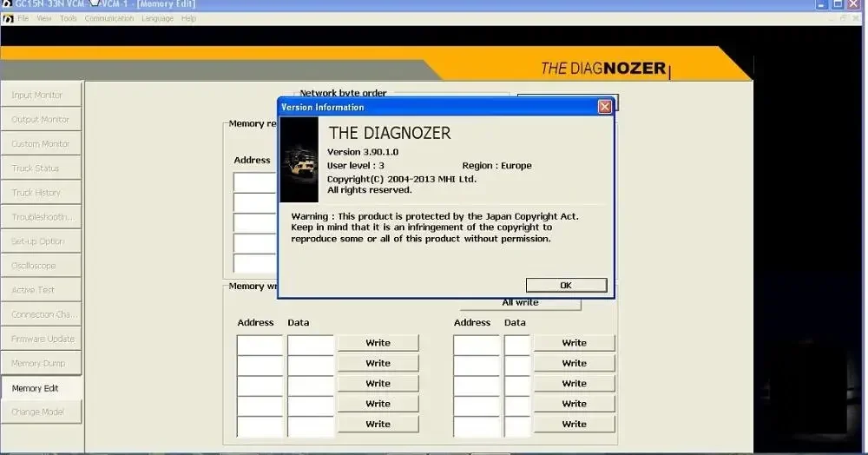Open the Language menu
The height and width of the screenshot is (455, 868).
(157, 18)
